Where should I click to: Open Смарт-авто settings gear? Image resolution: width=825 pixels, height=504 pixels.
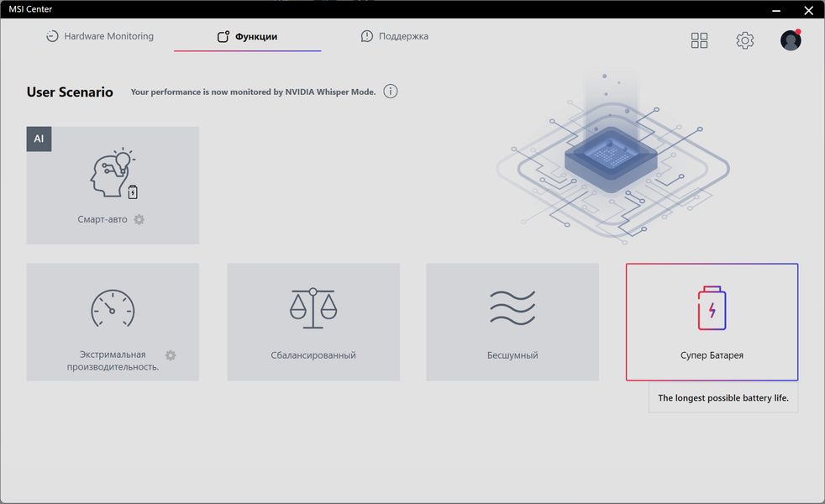click(x=139, y=219)
